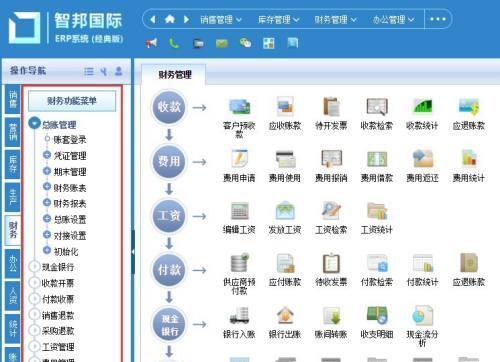Click the 费用 circle button
This screenshot has width=500, height=362.
click(x=169, y=162)
